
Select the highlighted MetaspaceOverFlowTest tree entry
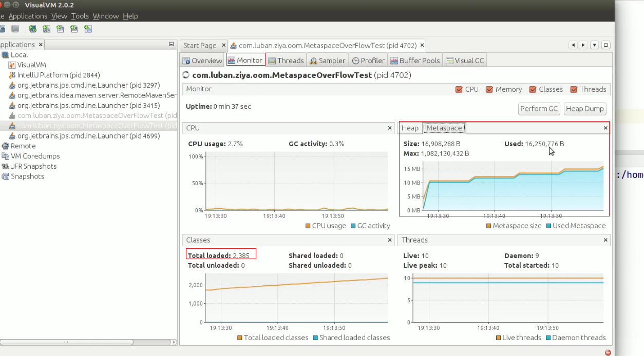pyautogui.click(x=88, y=126)
